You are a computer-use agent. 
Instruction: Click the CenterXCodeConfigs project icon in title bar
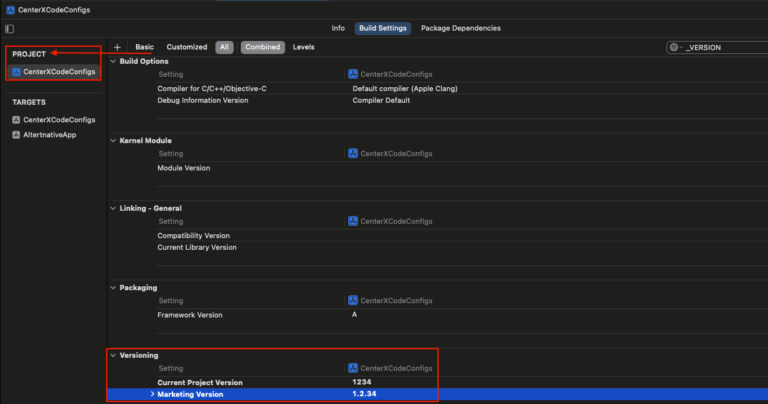coord(10,10)
